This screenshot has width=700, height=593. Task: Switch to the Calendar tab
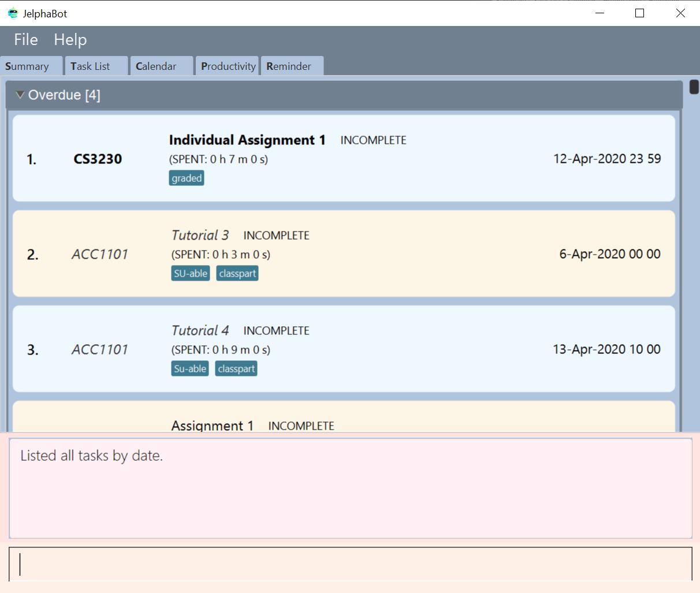click(x=162, y=66)
